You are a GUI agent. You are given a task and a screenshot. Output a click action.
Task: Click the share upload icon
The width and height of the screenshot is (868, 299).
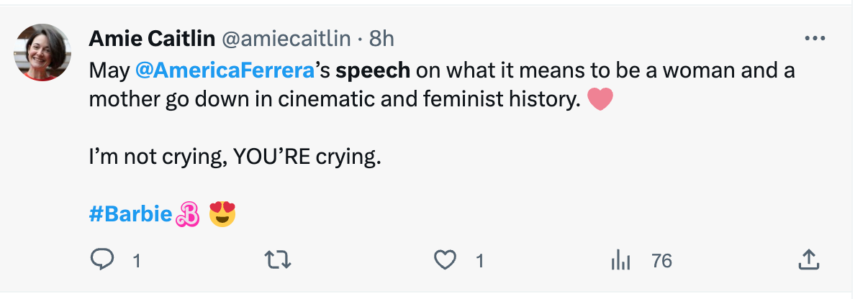click(x=808, y=259)
